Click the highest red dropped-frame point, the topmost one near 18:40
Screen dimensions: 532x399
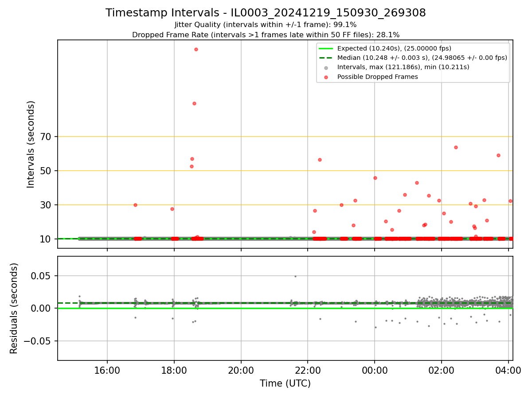point(196,49)
